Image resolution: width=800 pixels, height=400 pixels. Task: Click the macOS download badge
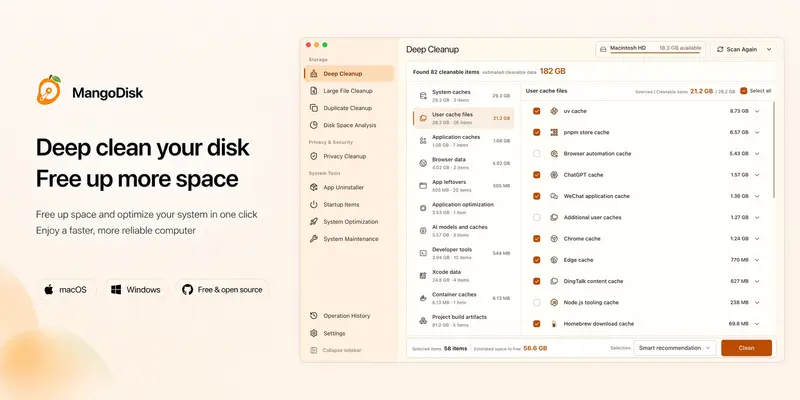tap(66, 290)
